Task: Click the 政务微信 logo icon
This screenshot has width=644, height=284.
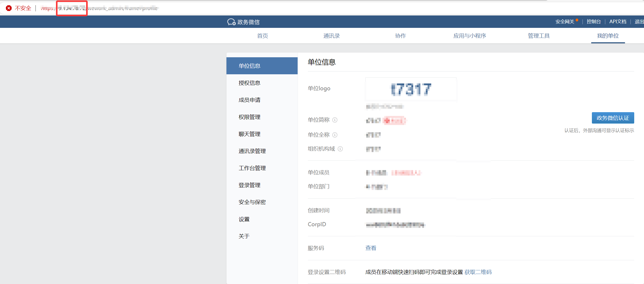Action: [231, 22]
